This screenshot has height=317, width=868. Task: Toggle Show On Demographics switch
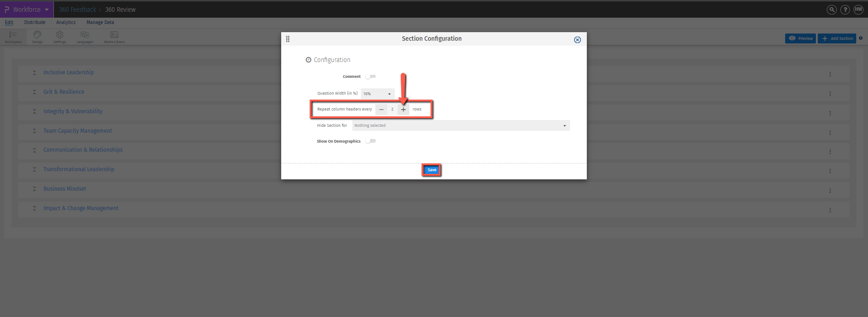[x=371, y=141]
